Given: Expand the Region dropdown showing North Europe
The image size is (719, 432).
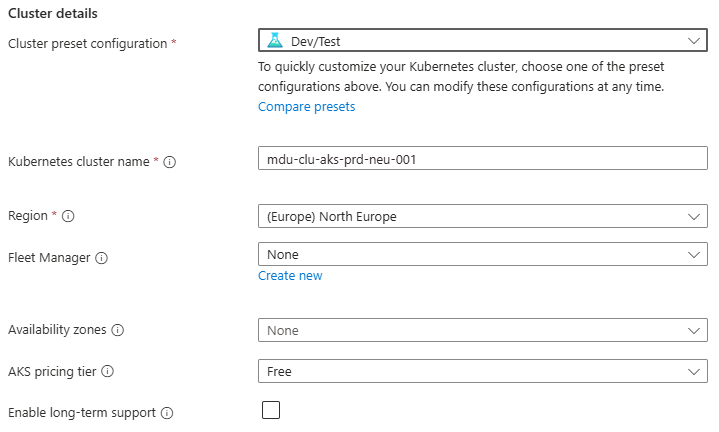Looking at the screenshot, I should coord(482,216).
